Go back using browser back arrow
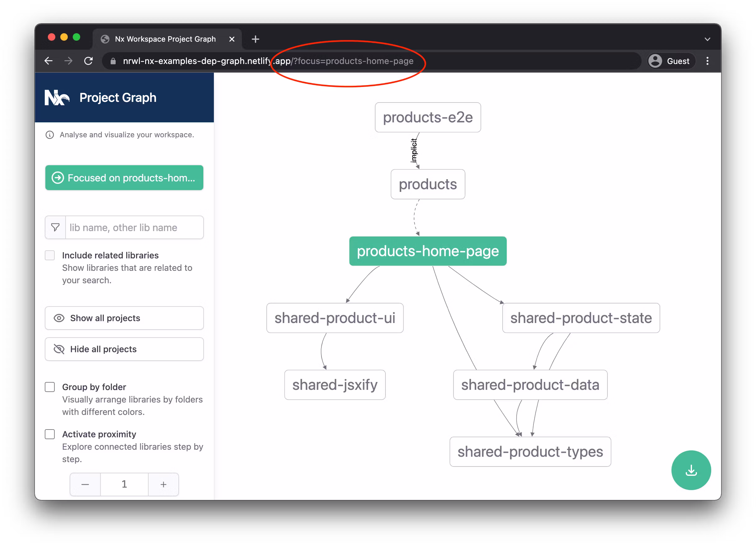 point(49,61)
